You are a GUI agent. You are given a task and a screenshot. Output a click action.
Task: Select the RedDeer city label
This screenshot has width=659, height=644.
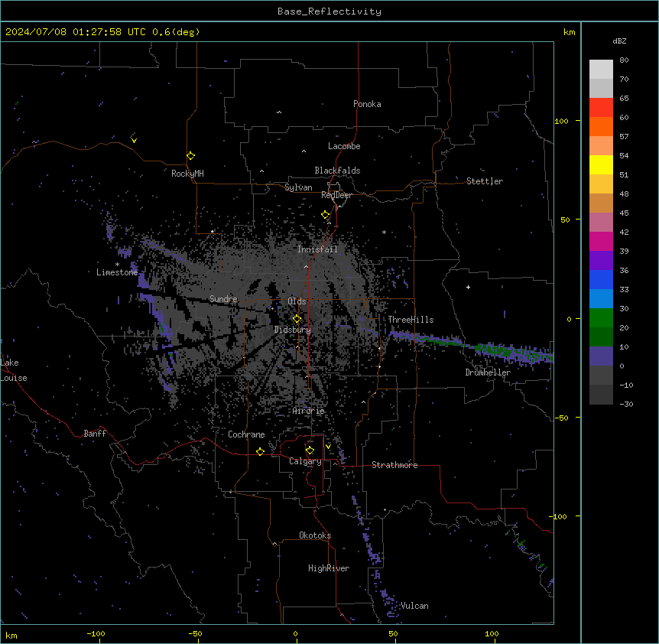pos(336,195)
